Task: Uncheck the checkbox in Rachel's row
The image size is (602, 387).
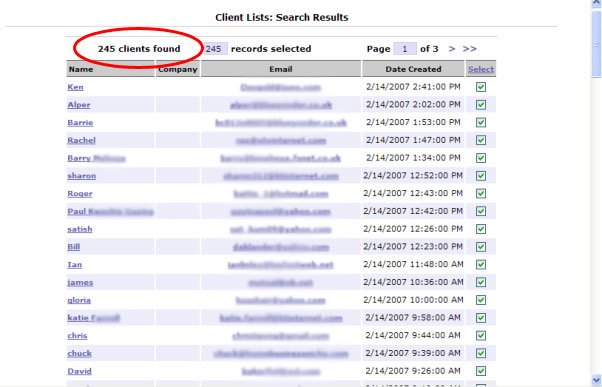Action: (481, 140)
